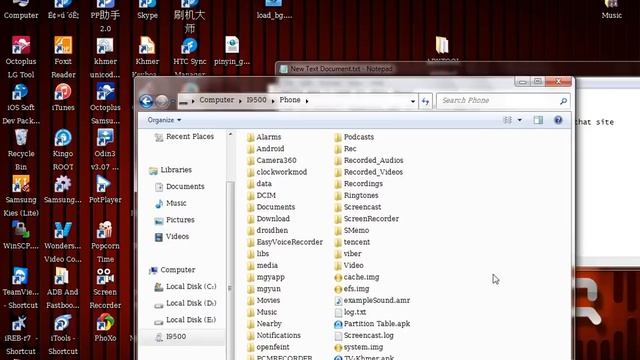Viewport: 640px width, 360px height.
Task: Select the EasyVoiceRecorder folder
Action: pos(285,242)
